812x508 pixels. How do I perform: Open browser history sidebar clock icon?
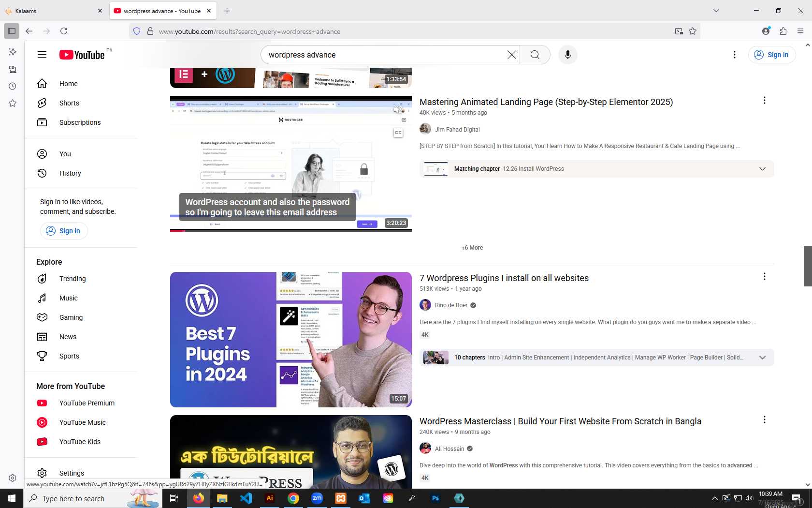coord(13,86)
